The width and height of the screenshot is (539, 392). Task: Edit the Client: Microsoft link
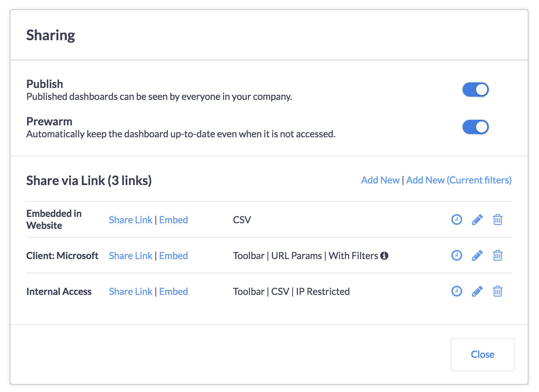click(477, 255)
